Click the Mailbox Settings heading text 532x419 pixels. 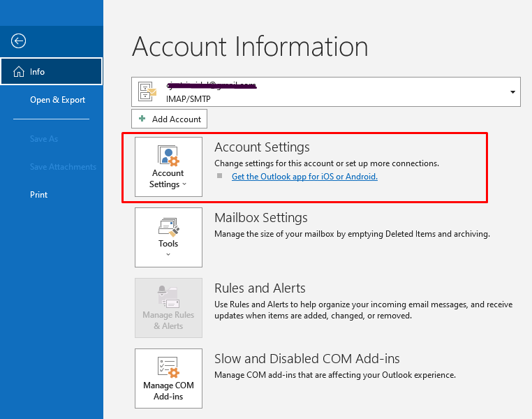(261, 218)
